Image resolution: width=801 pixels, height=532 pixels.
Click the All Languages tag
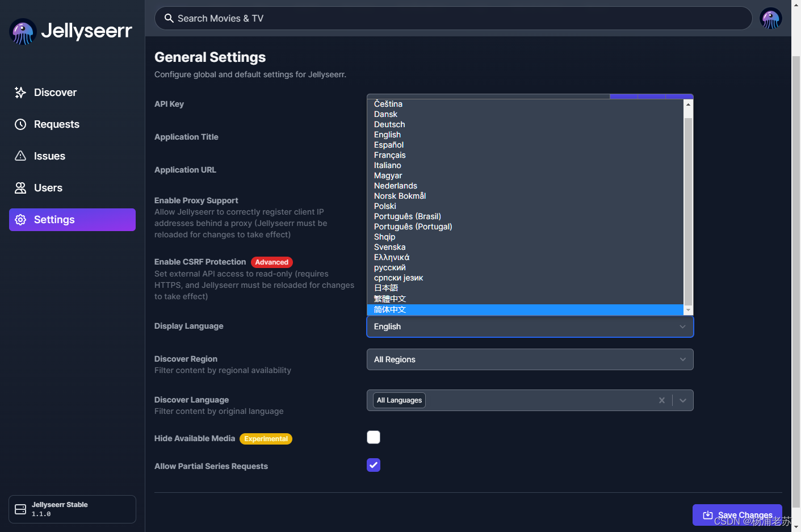(x=400, y=400)
